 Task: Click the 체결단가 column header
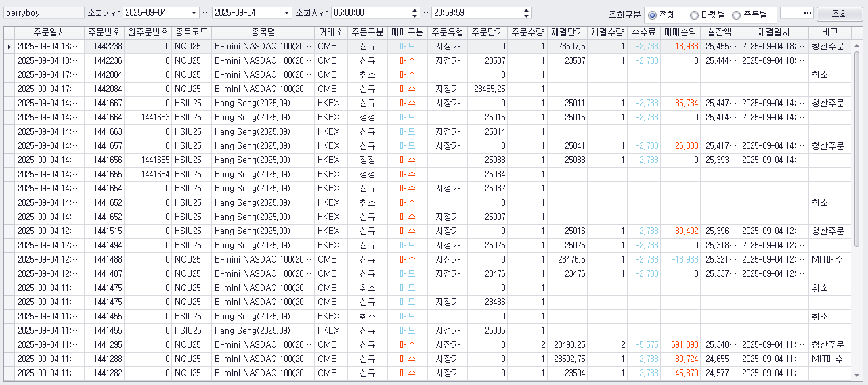coord(567,32)
